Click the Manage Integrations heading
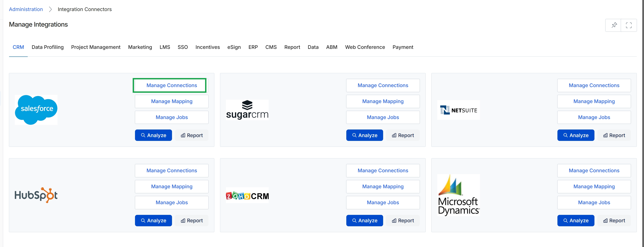 tap(38, 25)
